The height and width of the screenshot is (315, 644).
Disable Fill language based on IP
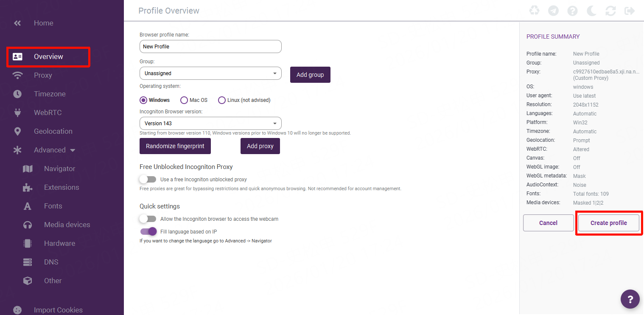coord(148,232)
